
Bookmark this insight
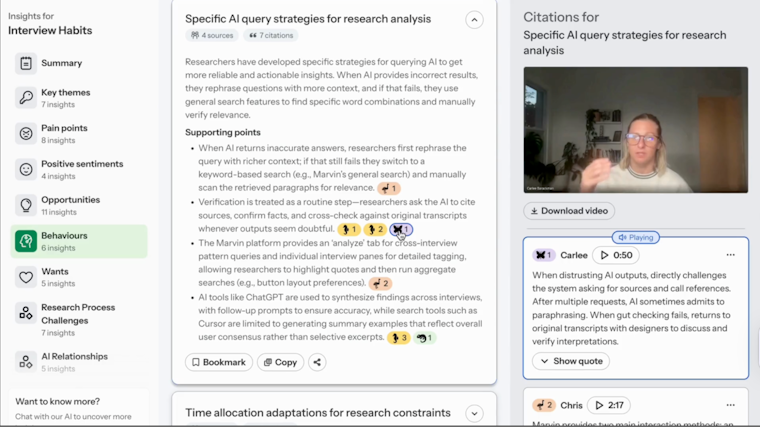219,362
